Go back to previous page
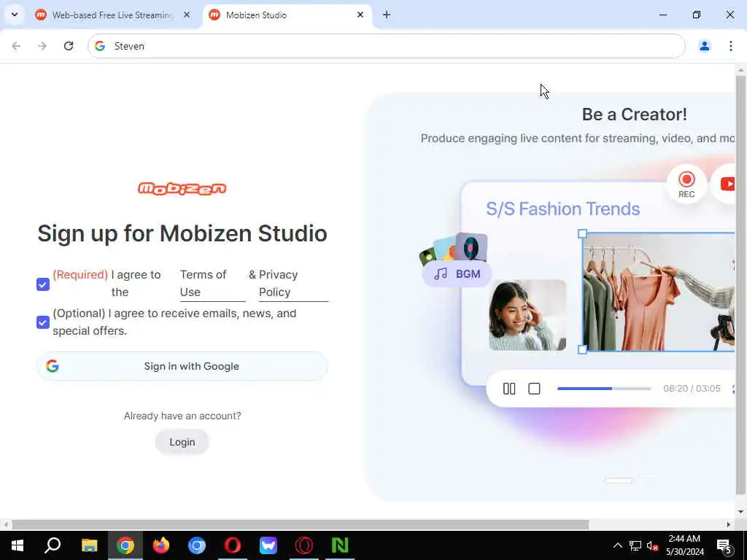 tap(16, 46)
